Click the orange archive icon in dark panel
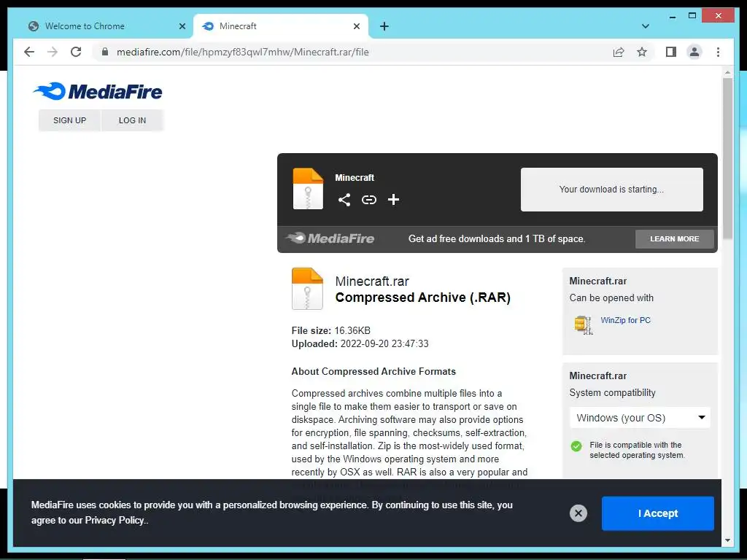Image resolution: width=747 pixels, height=560 pixels. pyautogui.click(x=308, y=189)
